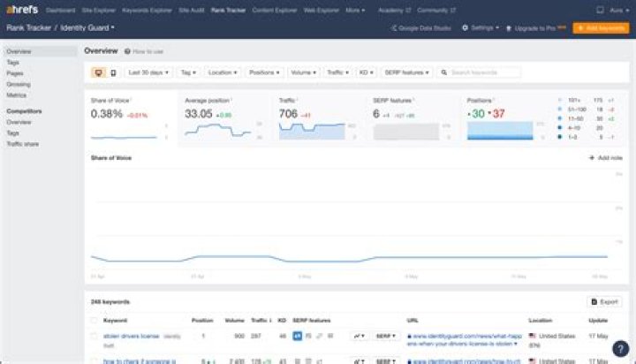Check the 'stolen drivers license' keyword row
Image resolution: width=636 pixels, height=364 pixels.
[x=95, y=337]
